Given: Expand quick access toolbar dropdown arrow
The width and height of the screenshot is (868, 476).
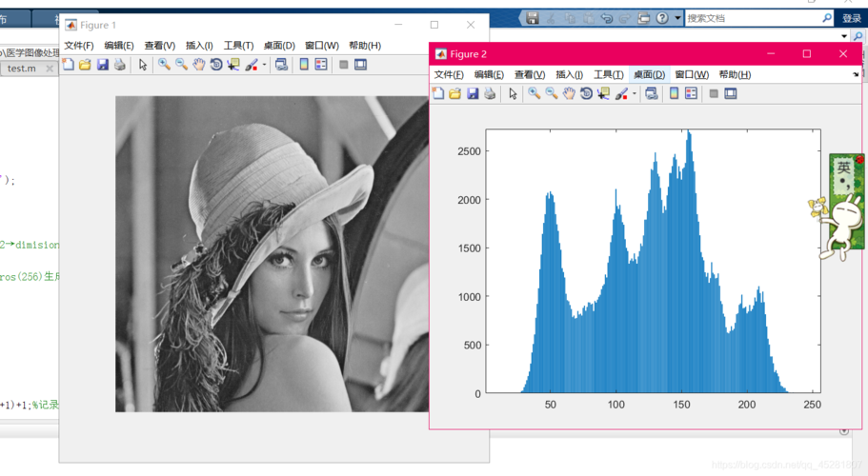Looking at the screenshot, I should pos(677,18).
